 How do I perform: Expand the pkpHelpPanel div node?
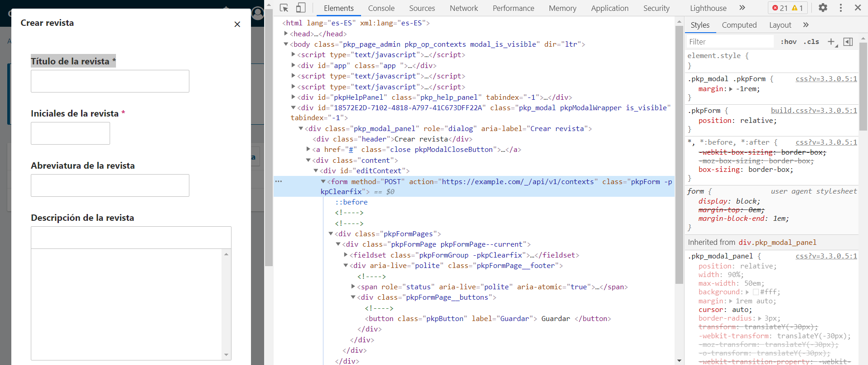293,97
